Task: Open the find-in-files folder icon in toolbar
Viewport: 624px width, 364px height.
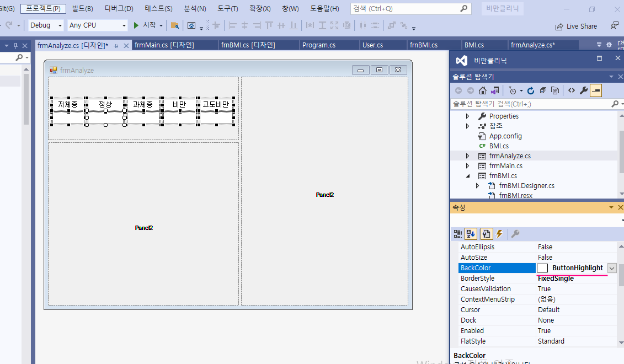Action: tap(174, 25)
